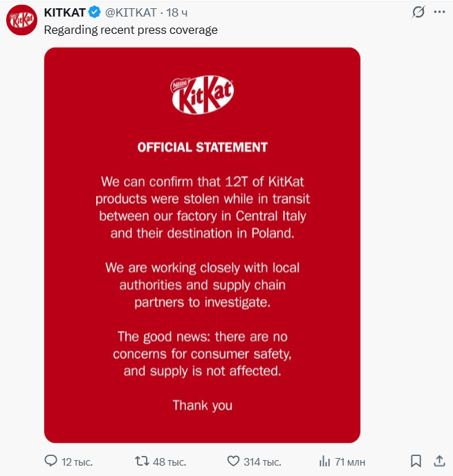Open the share post menu

tap(438, 461)
